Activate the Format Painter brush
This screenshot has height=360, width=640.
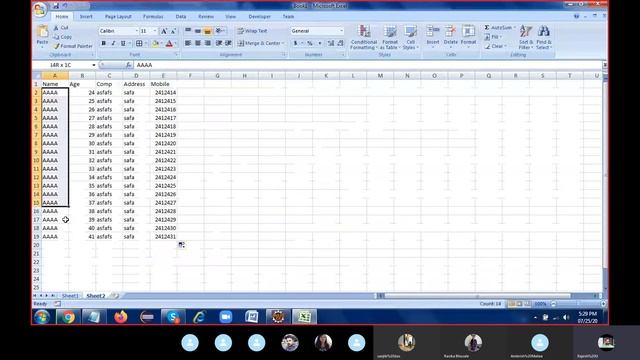click(73, 46)
